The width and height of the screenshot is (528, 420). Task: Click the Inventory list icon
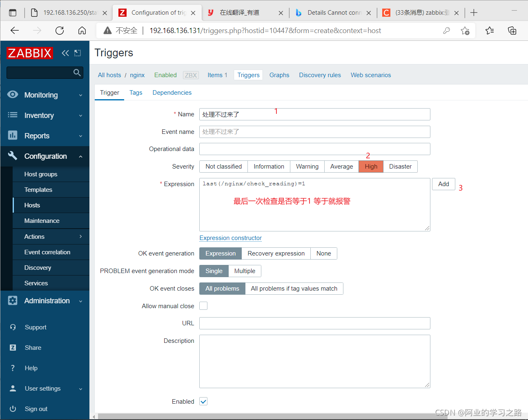coord(13,115)
